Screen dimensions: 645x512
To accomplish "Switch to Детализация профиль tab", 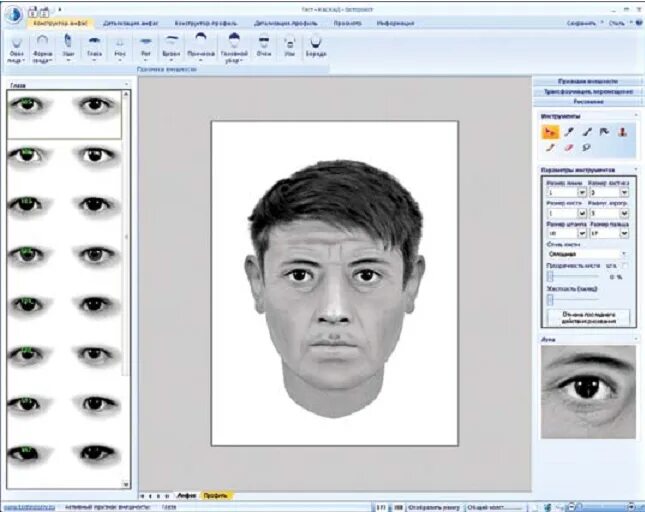I will (285, 23).
